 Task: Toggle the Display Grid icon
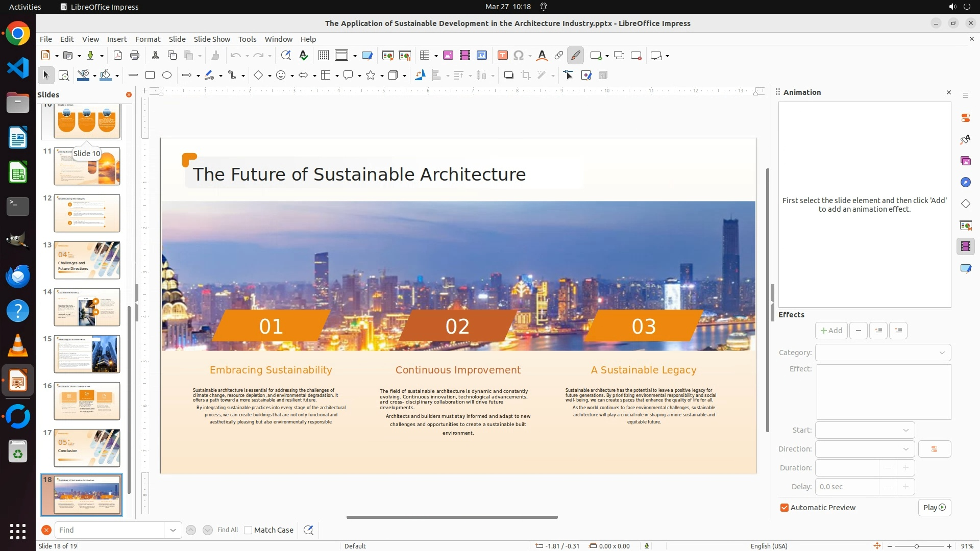click(x=324, y=56)
